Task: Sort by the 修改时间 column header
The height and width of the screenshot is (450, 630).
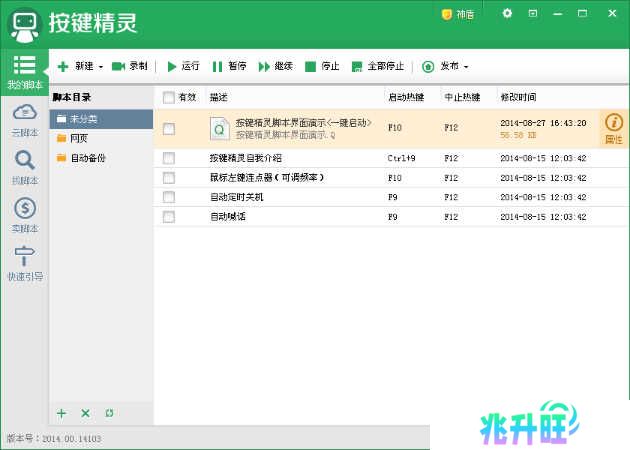Action: click(x=518, y=97)
